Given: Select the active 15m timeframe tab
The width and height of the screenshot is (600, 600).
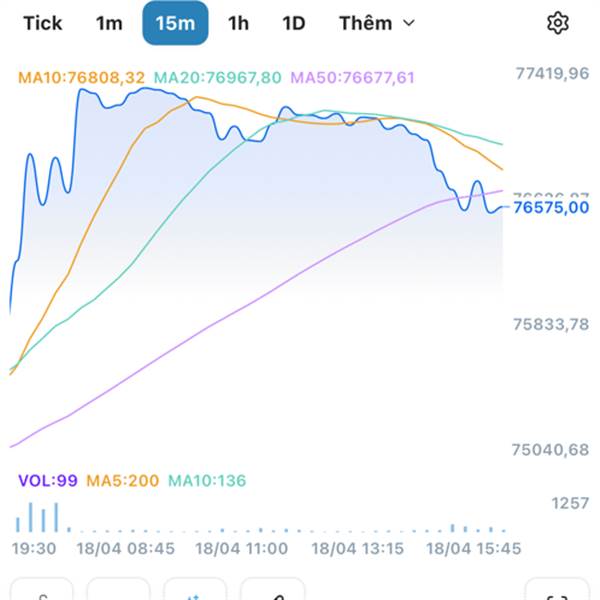Looking at the screenshot, I should pyautogui.click(x=175, y=23).
